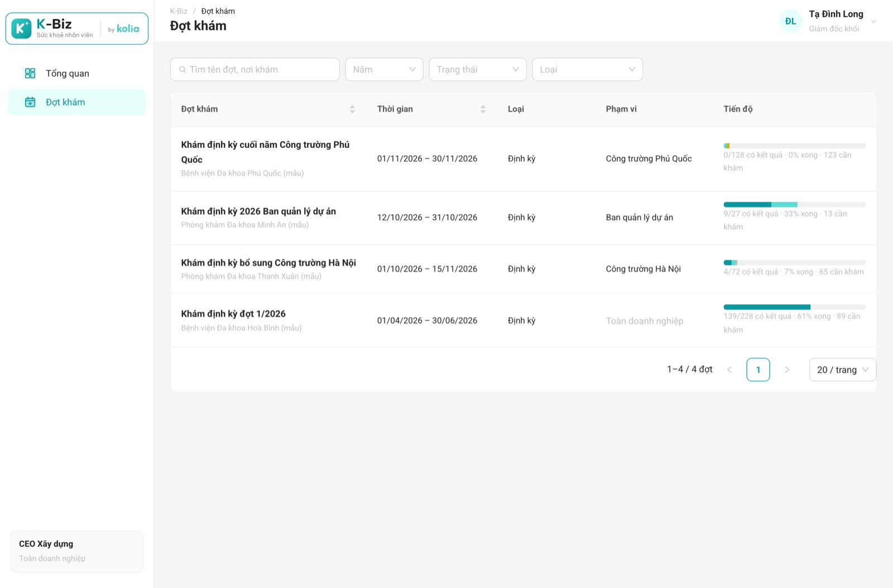
Task: Open Khám định kỳ 2026 Ban quản lý dự án
Action: [x=258, y=211]
